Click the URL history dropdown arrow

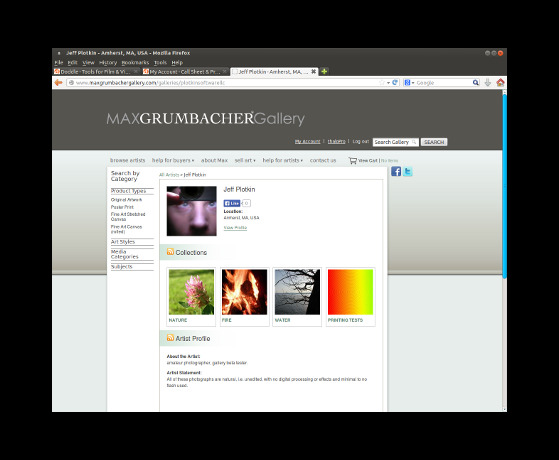click(x=388, y=83)
